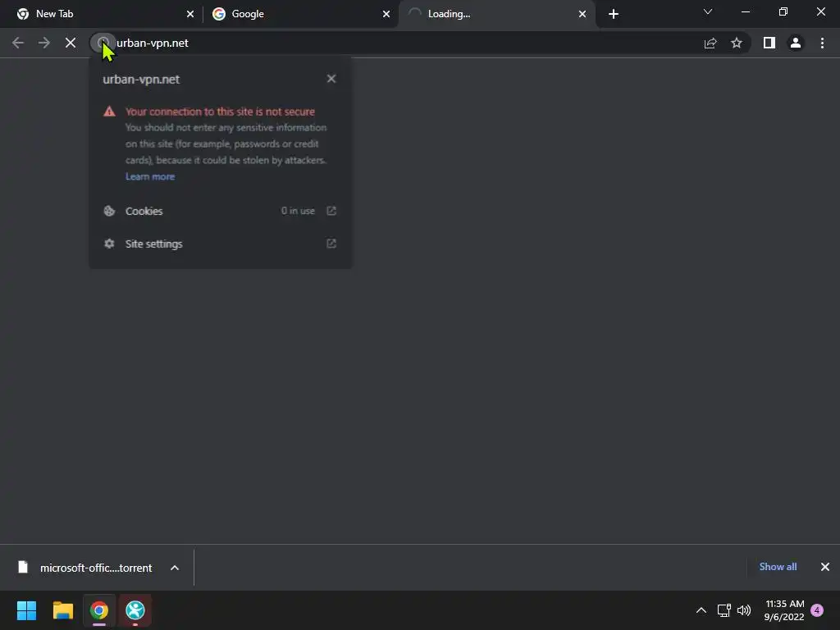Image resolution: width=840 pixels, height=630 pixels.
Task: Open tab search dropdown chevron
Action: click(x=708, y=11)
